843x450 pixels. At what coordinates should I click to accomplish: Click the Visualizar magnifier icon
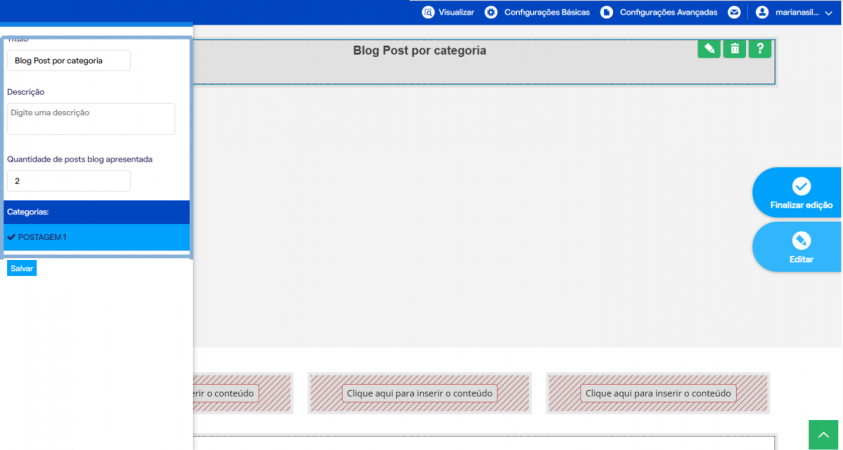[428, 12]
